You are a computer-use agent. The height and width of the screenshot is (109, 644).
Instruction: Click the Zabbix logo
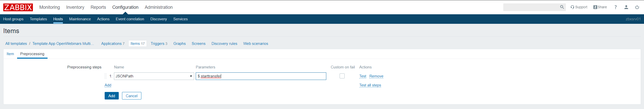coord(18,7)
